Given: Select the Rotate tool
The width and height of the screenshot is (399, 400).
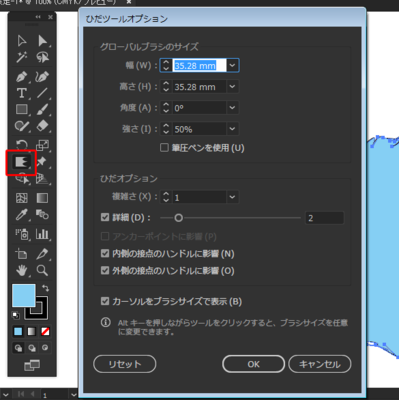Looking at the screenshot, I should (22, 145).
